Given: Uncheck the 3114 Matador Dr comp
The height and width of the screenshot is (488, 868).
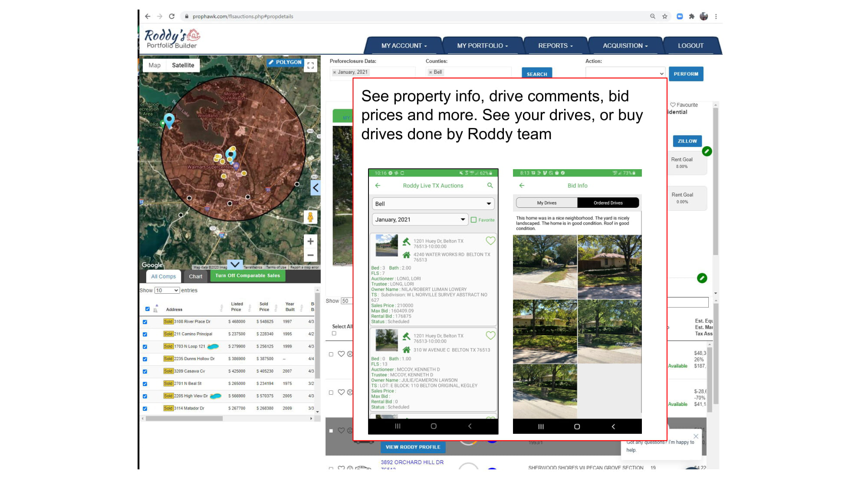Looking at the screenshot, I should (145, 409).
